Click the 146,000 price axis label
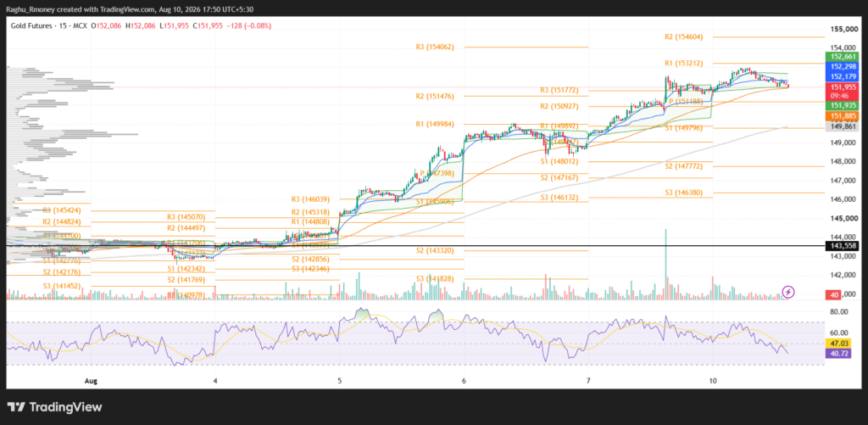 point(843,199)
